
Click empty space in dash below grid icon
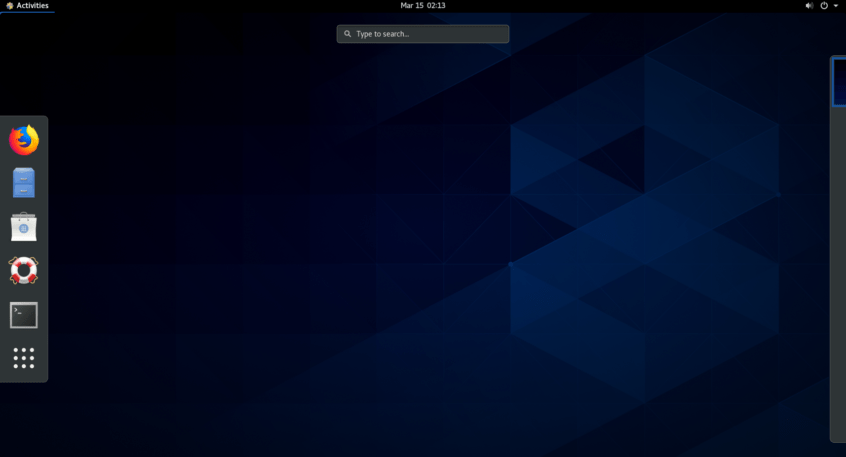tap(24, 377)
